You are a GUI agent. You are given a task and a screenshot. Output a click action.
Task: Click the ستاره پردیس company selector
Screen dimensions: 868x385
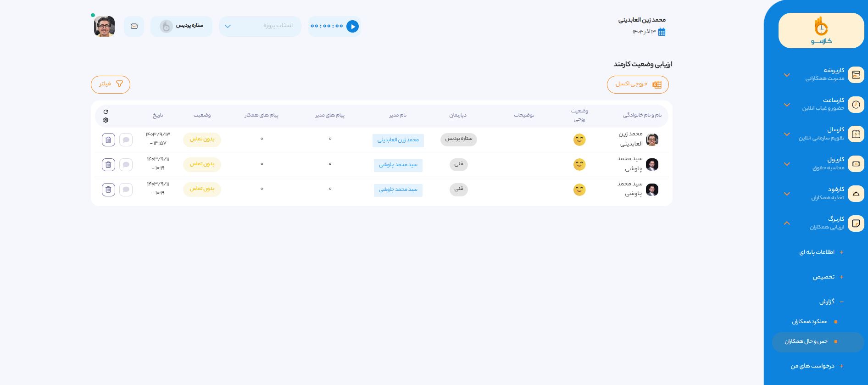click(181, 26)
